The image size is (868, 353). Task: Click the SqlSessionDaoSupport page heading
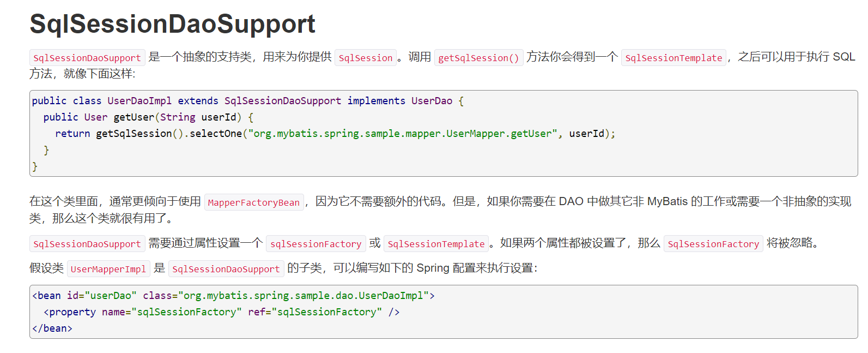(172, 24)
